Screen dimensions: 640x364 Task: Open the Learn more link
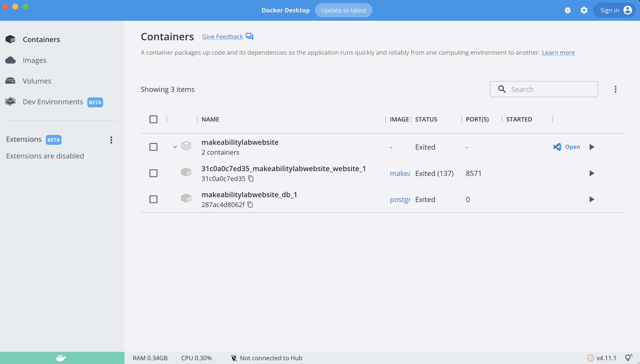pos(558,52)
